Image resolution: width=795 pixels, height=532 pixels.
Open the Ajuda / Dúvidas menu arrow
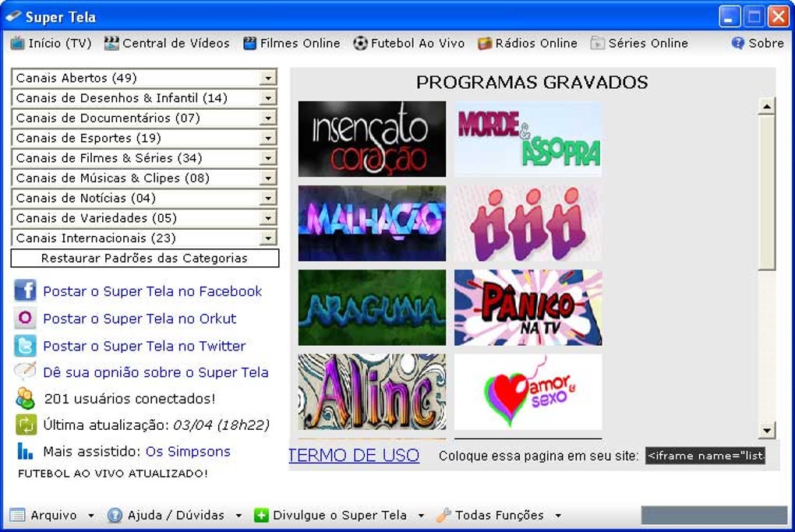tap(238, 516)
